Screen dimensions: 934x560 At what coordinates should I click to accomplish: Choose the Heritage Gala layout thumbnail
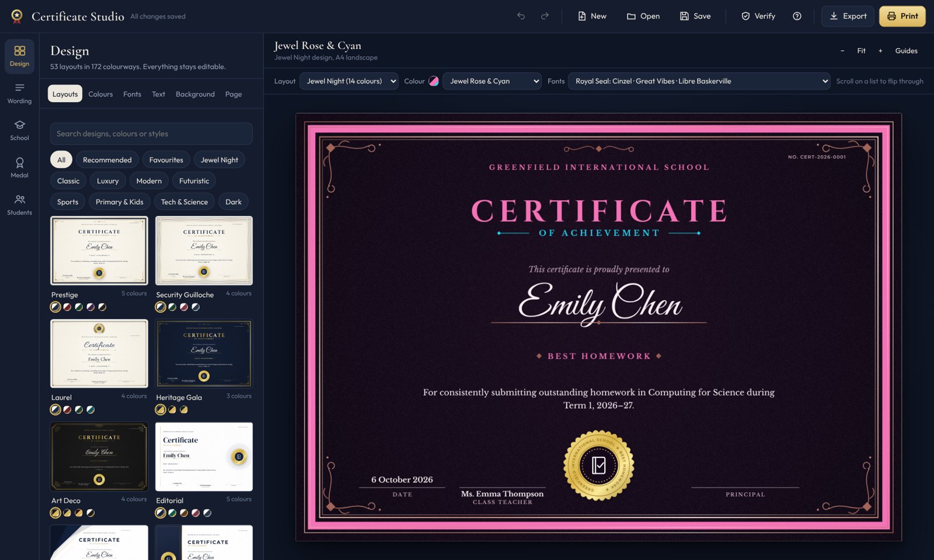(x=204, y=353)
